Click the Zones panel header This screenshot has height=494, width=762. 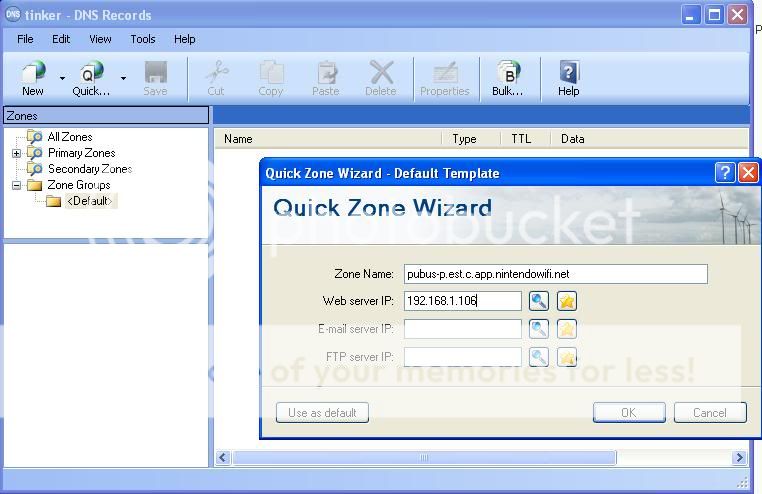(x=106, y=116)
